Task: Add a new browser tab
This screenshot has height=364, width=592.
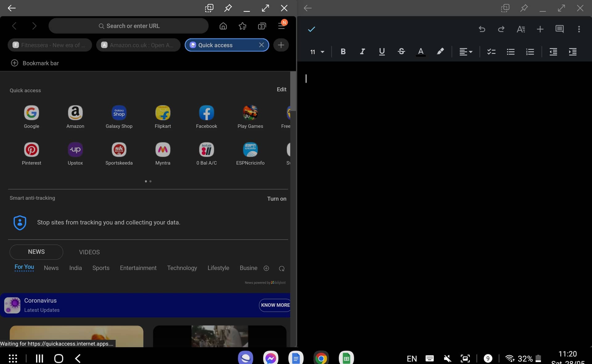Action: (x=281, y=45)
